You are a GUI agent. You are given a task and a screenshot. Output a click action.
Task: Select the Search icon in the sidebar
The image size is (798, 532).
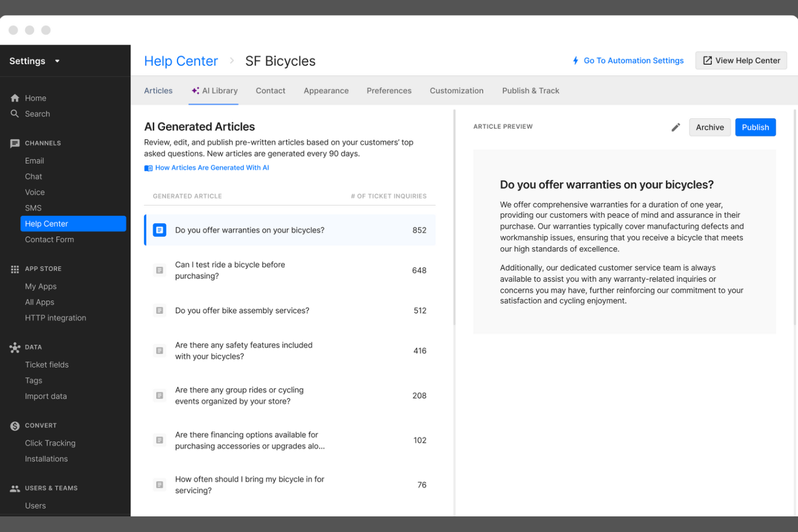(x=15, y=114)
